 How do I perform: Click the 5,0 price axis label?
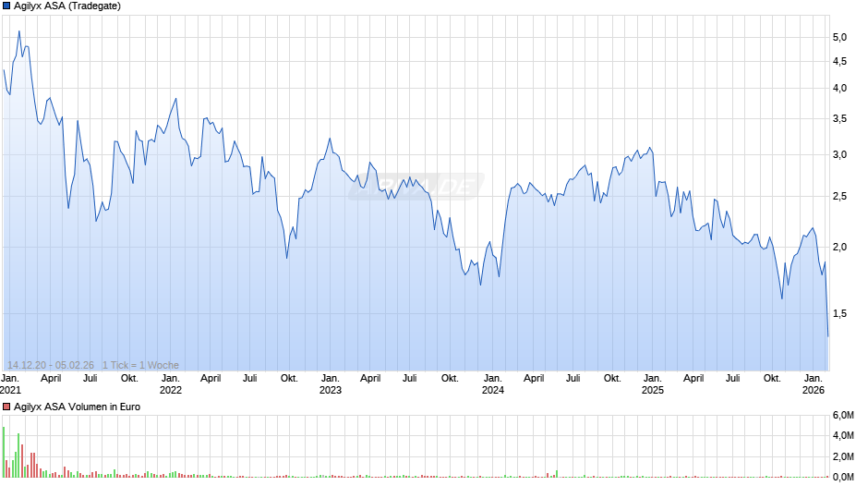pyautogui.click(x=839, y=37)
